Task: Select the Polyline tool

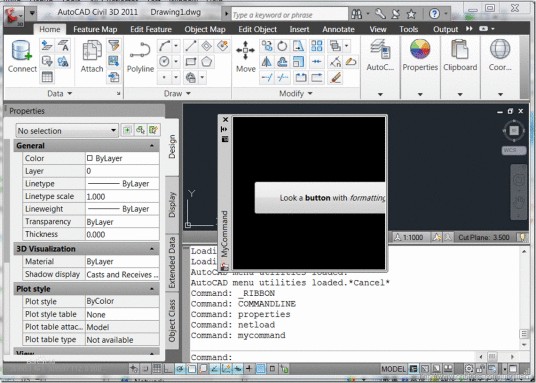Action: click(x=140, y=56)
